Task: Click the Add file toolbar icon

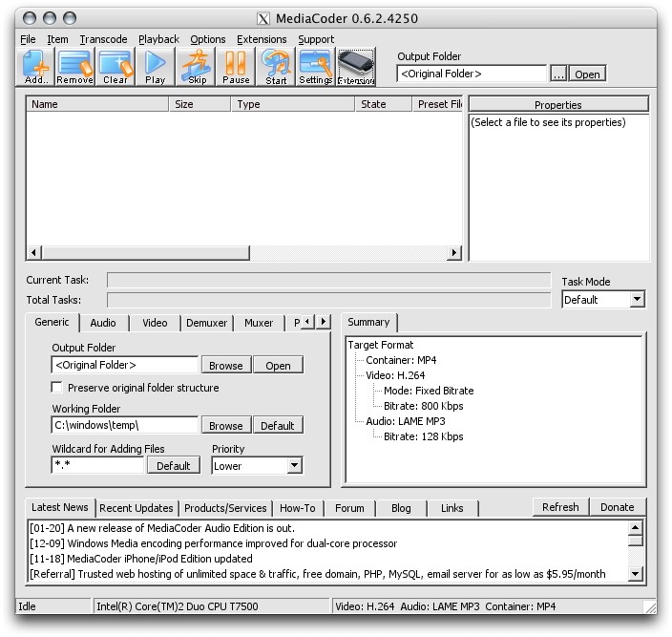Action: click(36, 67)
